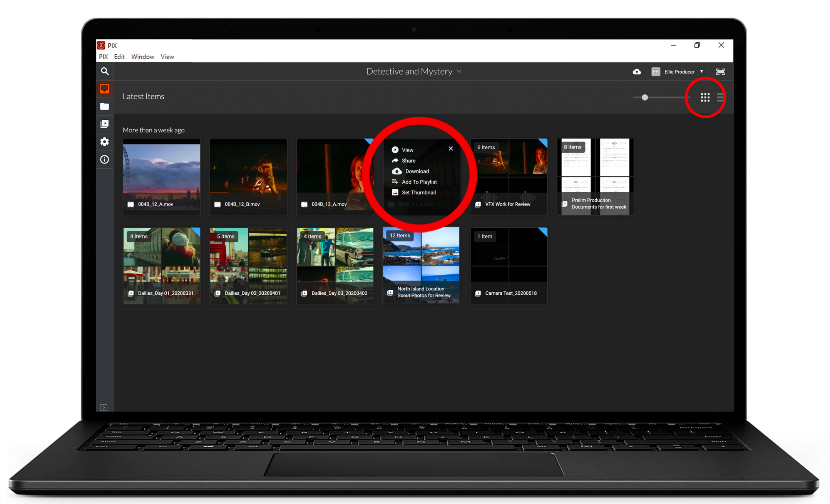Adjust the thumbnail size slider handle
Image resolution: width=830 pixels, height=504 pixels.
pos(645,97)
